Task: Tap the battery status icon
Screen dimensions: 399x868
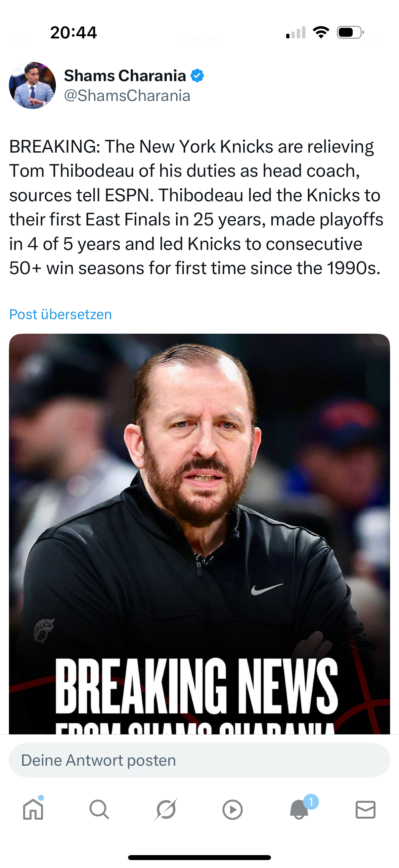Action: coord(350,32)
